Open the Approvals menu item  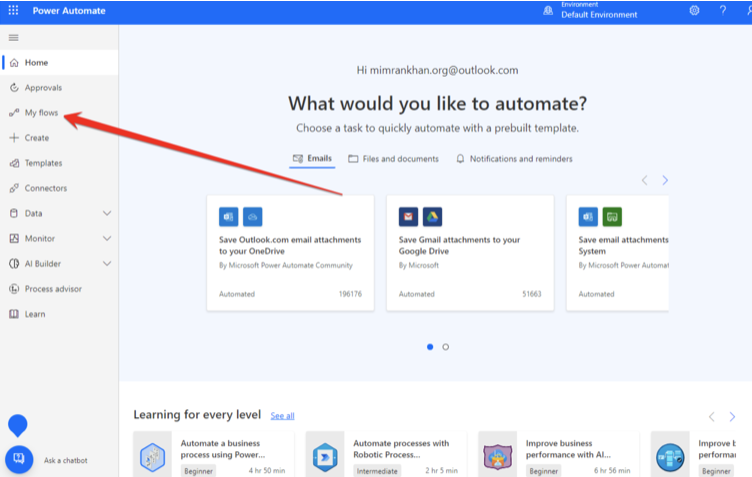(59, 88)
